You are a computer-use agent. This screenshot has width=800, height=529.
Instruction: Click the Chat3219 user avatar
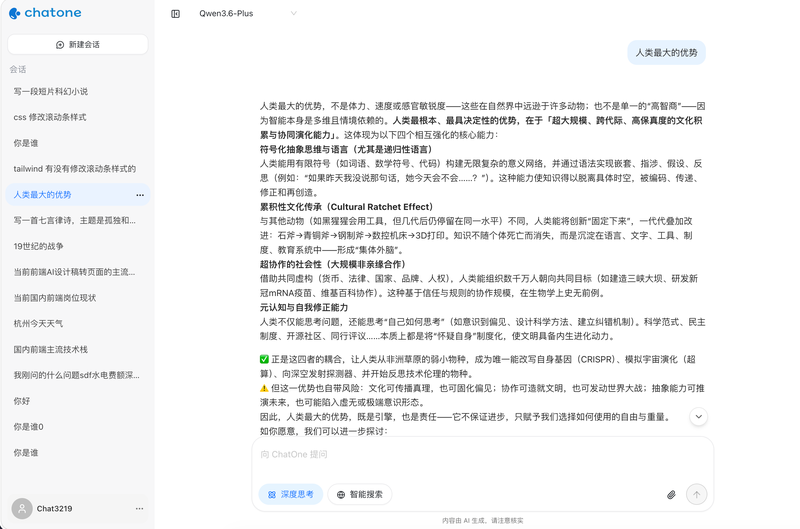(22, 509)
